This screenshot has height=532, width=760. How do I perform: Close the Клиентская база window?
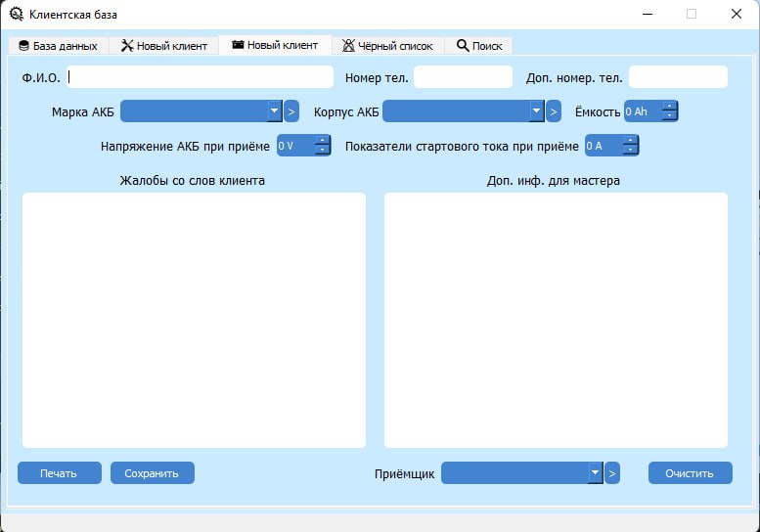[x=737, y=14]
